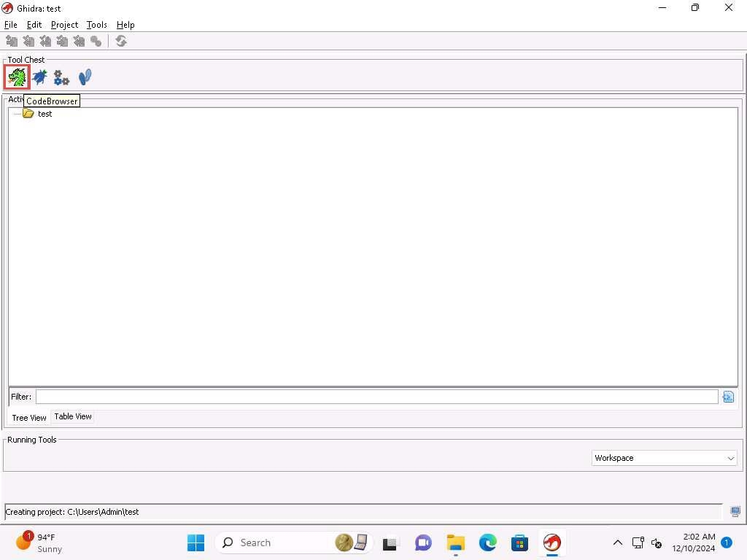Image resolution: width=747 pixels, height=560 pixels.
Task: Open the File menu
Action: click(x=10, y=25)
